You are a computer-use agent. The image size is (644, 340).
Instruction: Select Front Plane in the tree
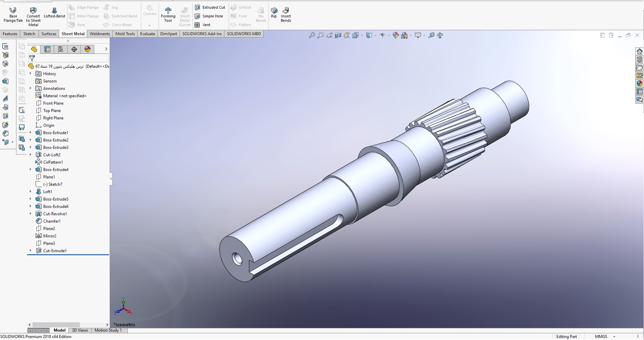click(x=53, y=103)
